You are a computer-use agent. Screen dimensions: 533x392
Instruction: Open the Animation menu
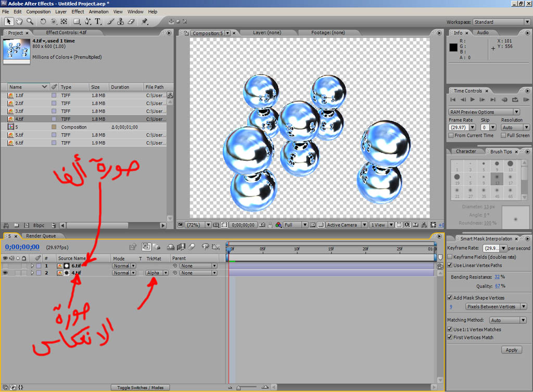coord(98,11)
